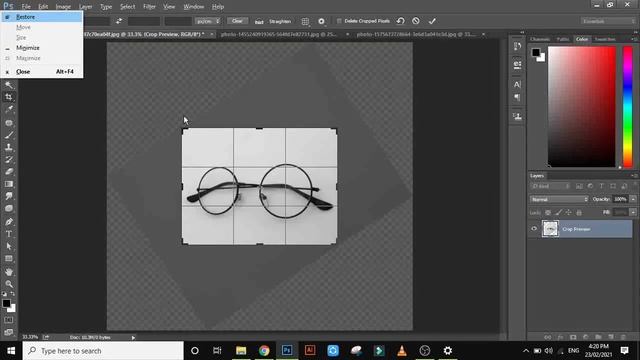Select the Brush tool

point(9,135)
